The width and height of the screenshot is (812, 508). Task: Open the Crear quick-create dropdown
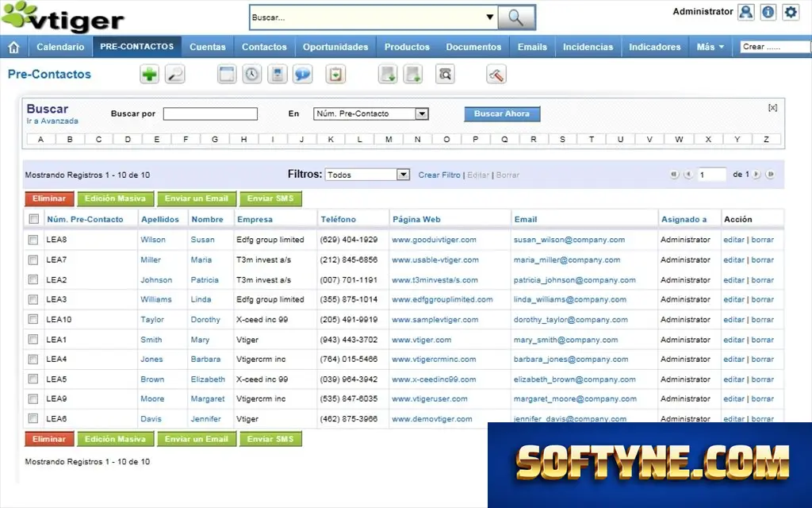coord(776,47)
